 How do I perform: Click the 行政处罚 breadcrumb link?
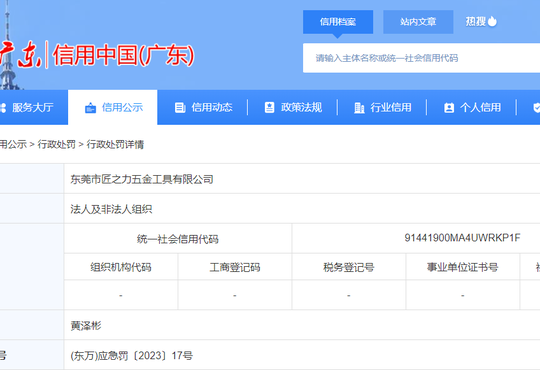point(56,144)
